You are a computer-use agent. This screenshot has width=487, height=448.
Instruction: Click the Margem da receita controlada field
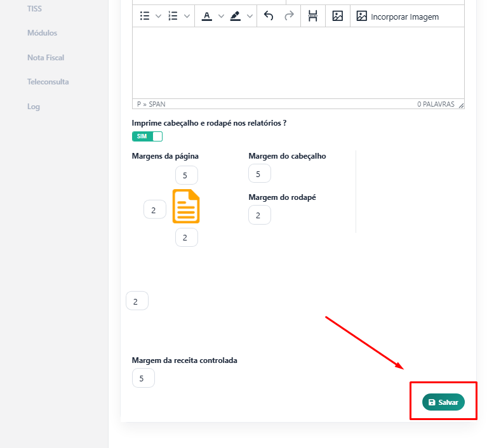pos(143,378)
